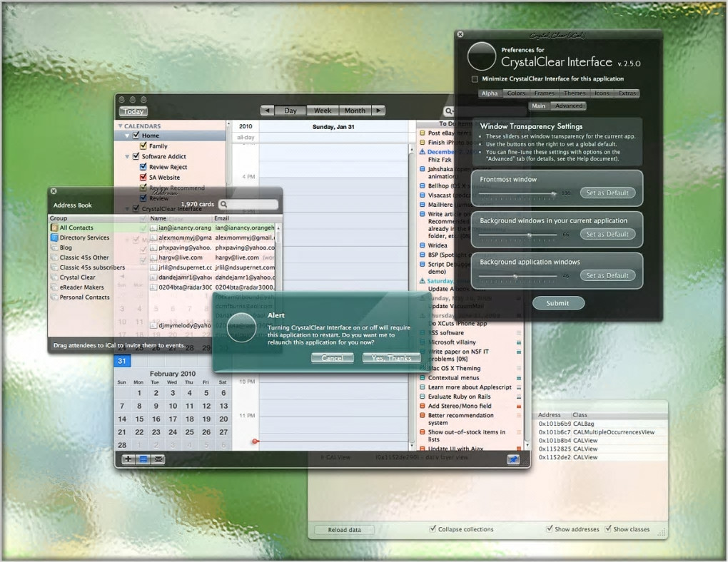Image resolution: width=728 pixels, height=562 pixels.
Task: Collapse the CALENDARS section triangle
Action: click(x=120, y=126)
